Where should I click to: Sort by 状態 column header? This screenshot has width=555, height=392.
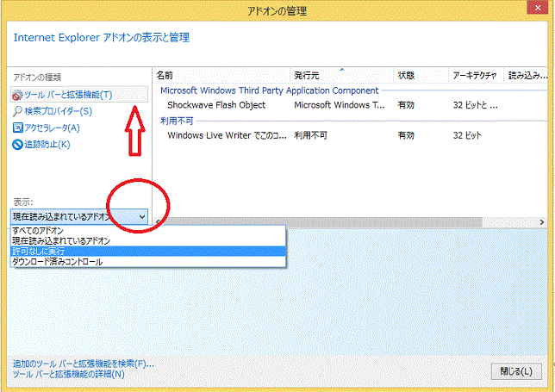click(421, 75)
